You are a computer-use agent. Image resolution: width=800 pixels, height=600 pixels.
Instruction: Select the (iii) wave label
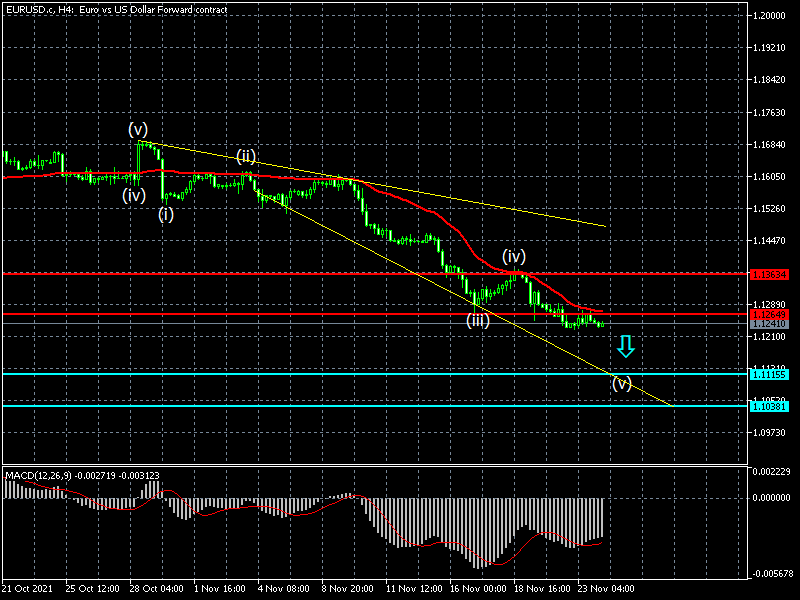pyautogui.click(x=477, y=320)
